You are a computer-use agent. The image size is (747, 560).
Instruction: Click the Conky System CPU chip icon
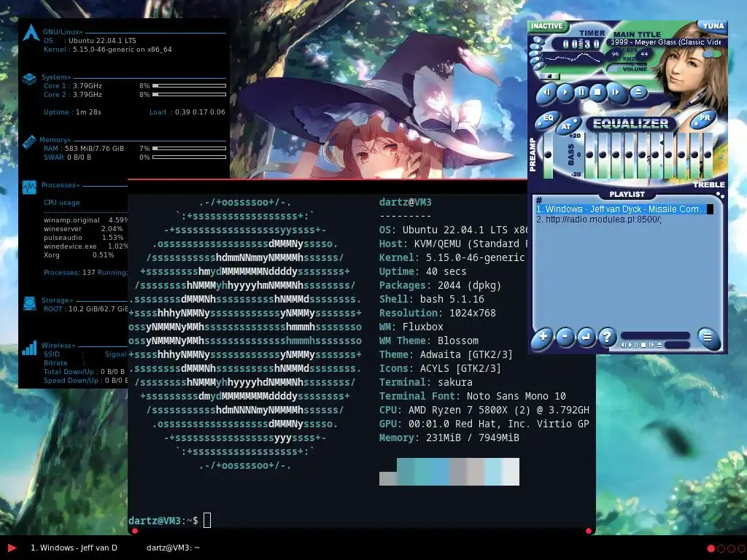29,79
